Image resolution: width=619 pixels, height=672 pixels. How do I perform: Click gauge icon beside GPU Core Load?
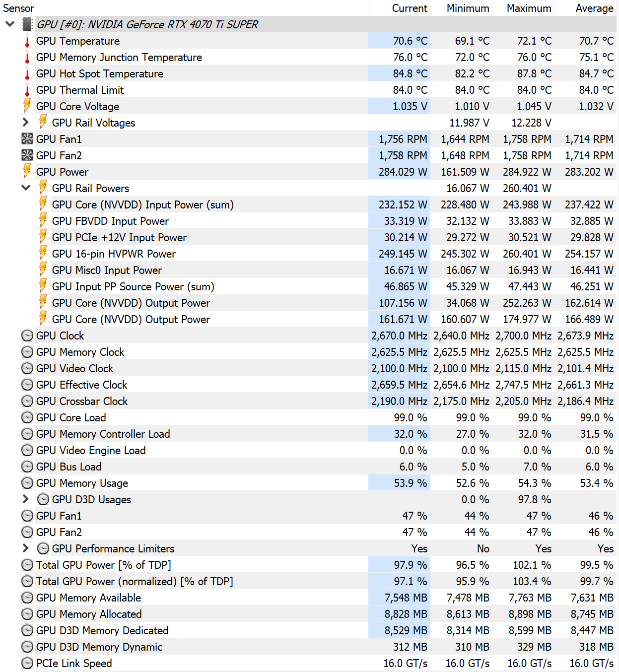coord(27,417)
